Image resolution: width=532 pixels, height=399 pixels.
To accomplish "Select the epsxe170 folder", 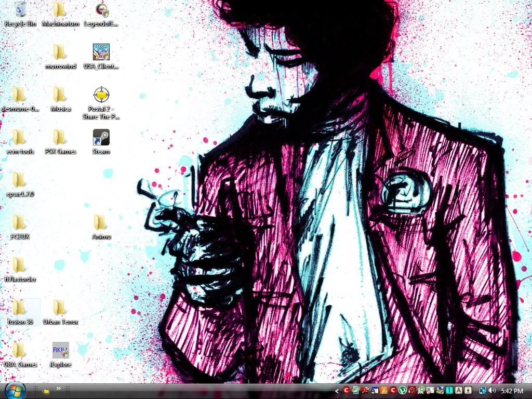I will [20, 184].
